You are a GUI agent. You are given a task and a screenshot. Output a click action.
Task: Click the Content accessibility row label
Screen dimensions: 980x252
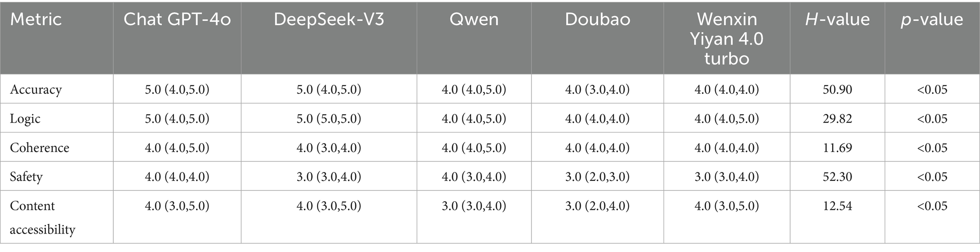tap(42, 217)
